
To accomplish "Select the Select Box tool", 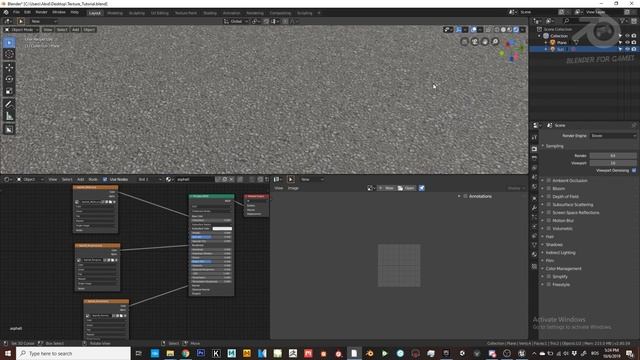I will pyautogui.click(x=9, y=42).
